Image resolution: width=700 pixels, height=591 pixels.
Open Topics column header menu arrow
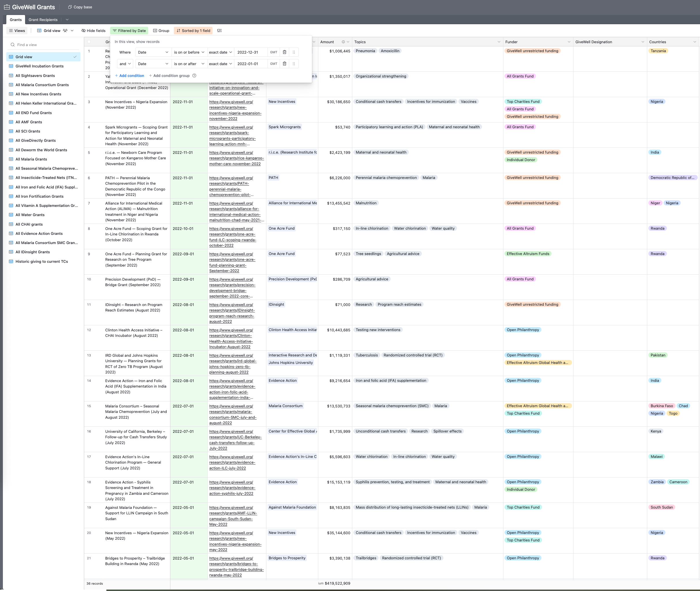coord(499,42)
